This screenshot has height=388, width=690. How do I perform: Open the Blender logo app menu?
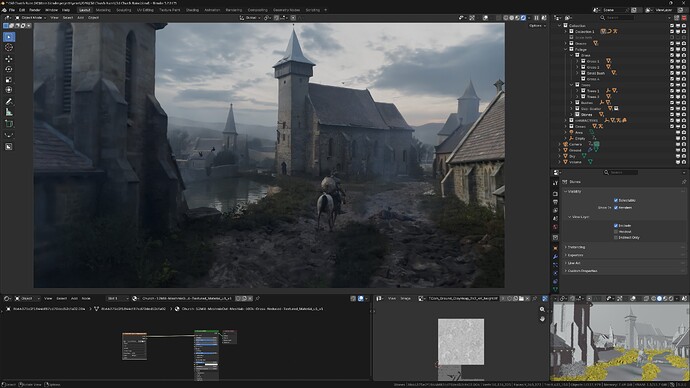4,10
